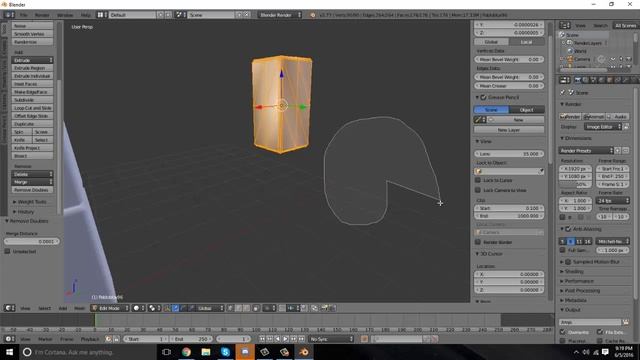Click the Loop Cut and Slide button
640x360 pixels.
click(33, 108)
